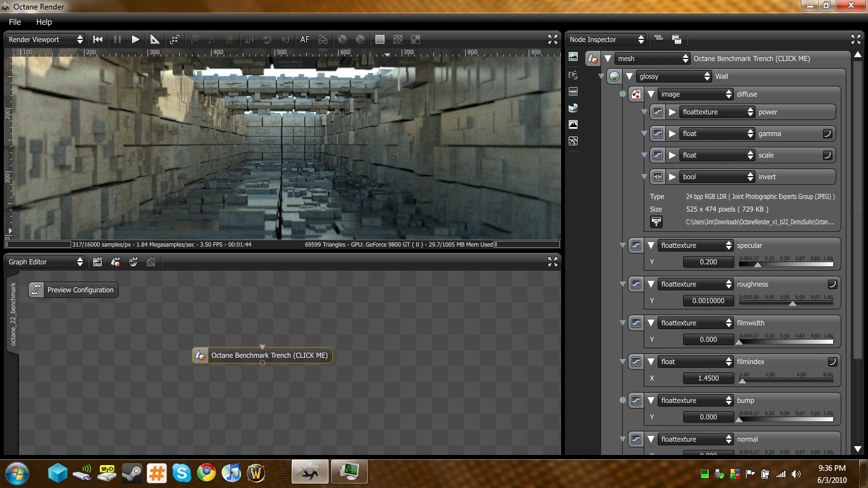The height and width of the screenshot is (488, 868).
Task: Open the Help menu
Action: (x=44, y=22)
